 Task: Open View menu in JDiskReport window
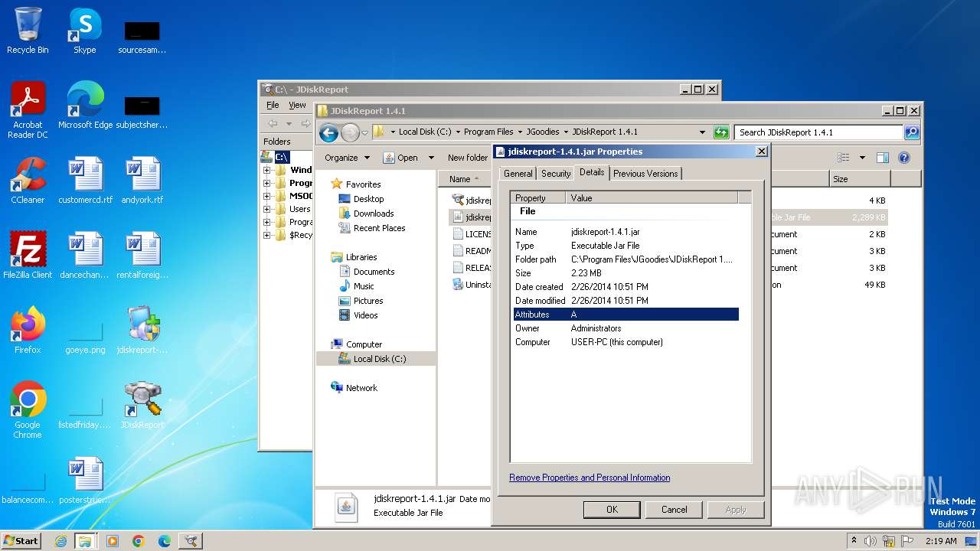coord(297,105)
